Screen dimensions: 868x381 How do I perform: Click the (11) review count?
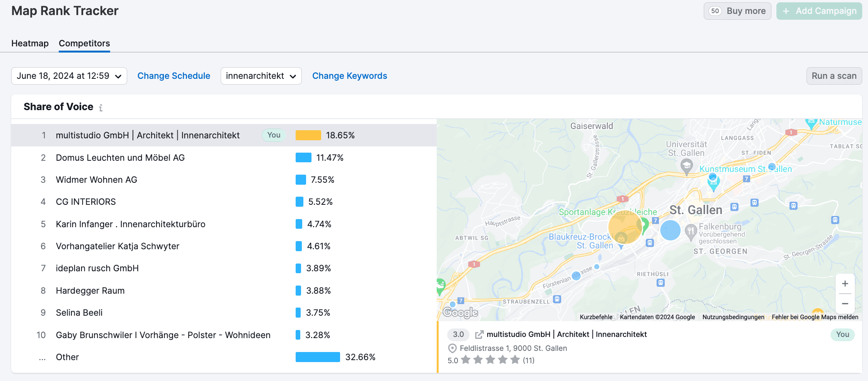529,361
